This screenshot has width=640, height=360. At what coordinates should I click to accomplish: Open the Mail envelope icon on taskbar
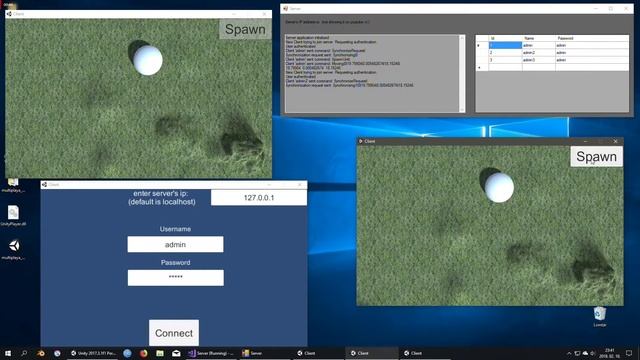click(176, 353)
